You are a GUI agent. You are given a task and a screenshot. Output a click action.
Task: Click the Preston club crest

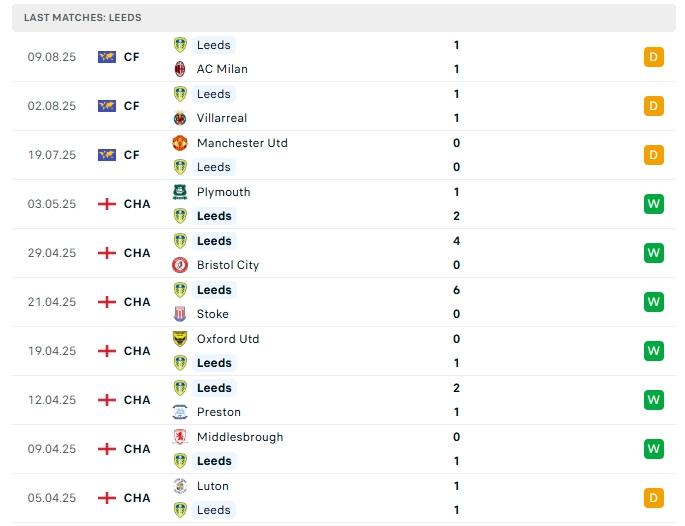pos(180,412)
